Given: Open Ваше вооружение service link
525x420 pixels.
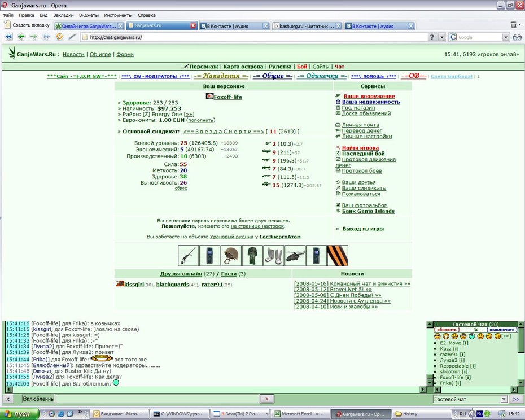Looking at the screenshot, I should click(369, 96).
